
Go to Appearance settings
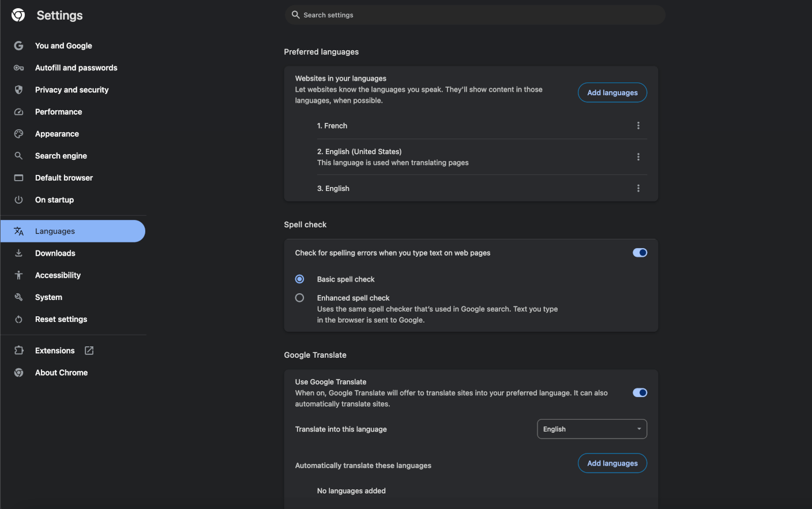pos(57,133)
